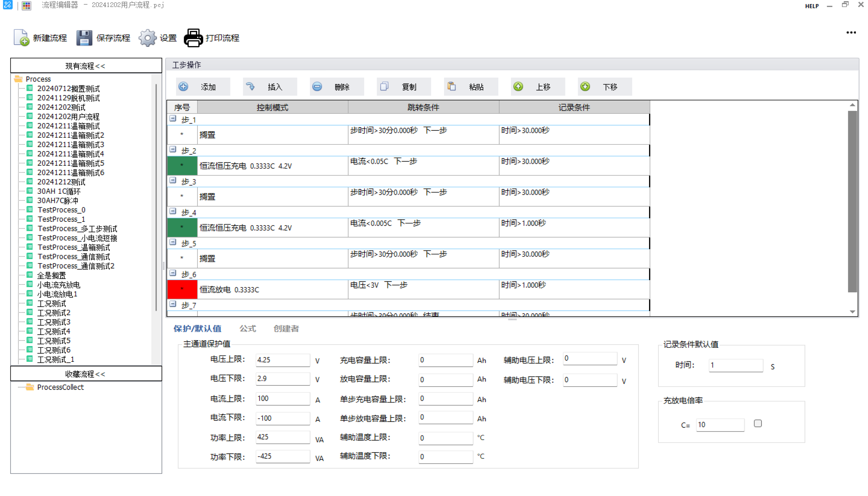Paste step using 粘贴 icon

tap(451, 86)
